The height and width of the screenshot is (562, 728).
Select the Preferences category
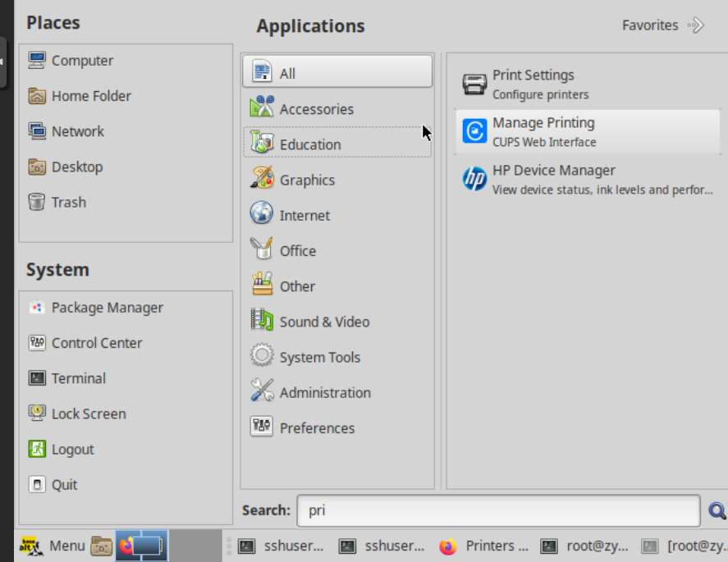pos(317,427)
